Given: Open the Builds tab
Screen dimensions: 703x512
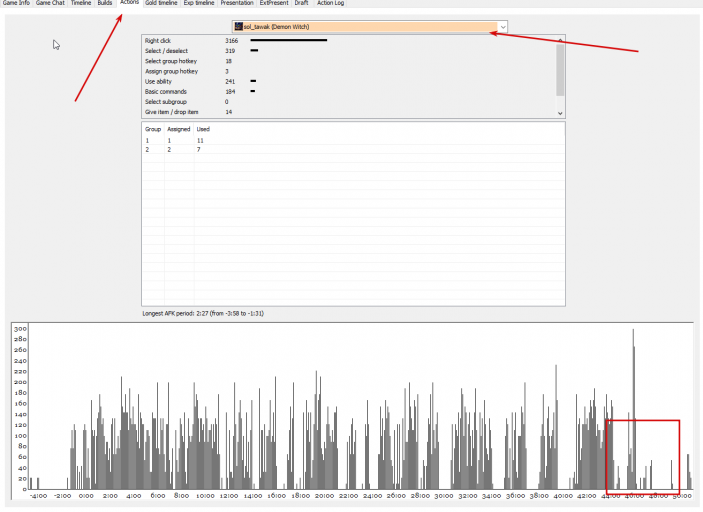Looking at the screenshot, I should coord(105,3).
